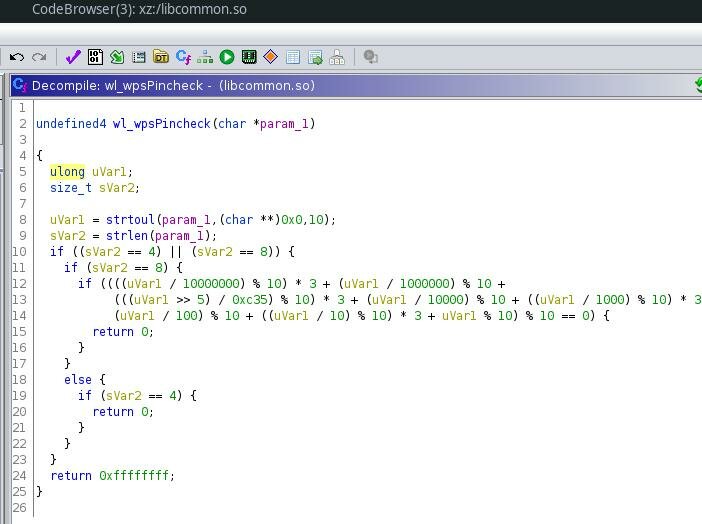Screen dimensions: 702x524
Task: Open the Symbol Table grid icon
Action: click(293, 57)
